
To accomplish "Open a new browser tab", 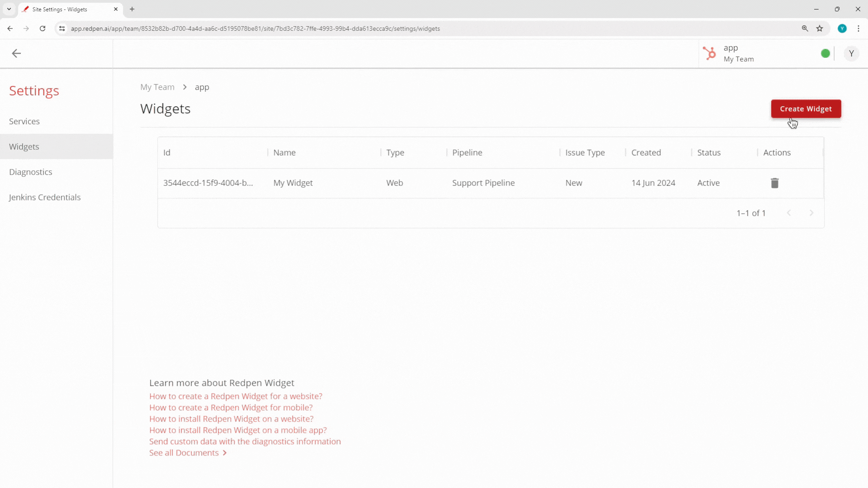I will click(x=132, y=9).
